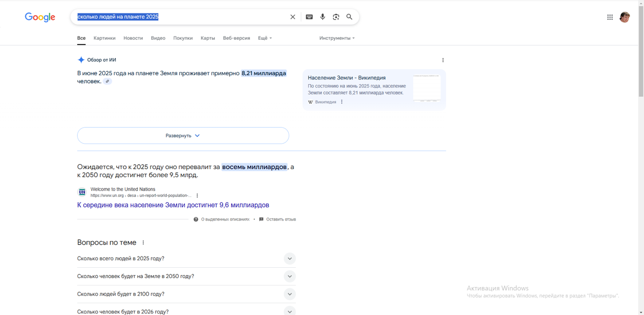Click the feedback icon next to 'Оставить отзыв'
Image resolution: width=644 pixels, height=315 pixels.
tap(261, 219)
